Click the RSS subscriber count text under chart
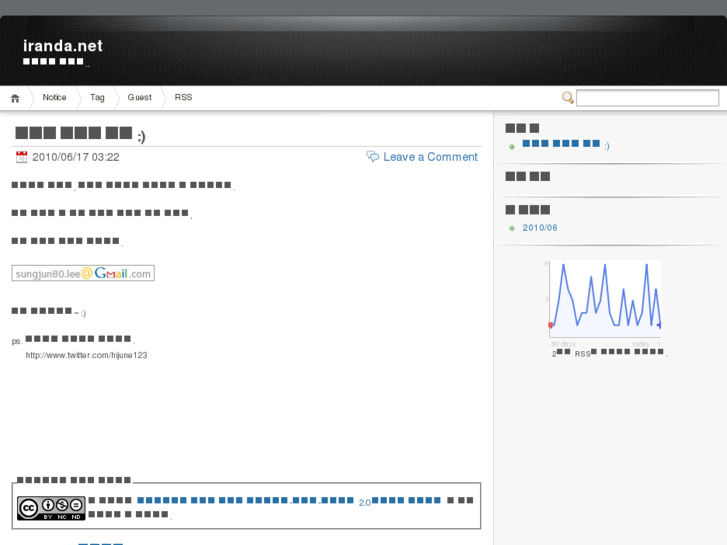 [609, 353]
